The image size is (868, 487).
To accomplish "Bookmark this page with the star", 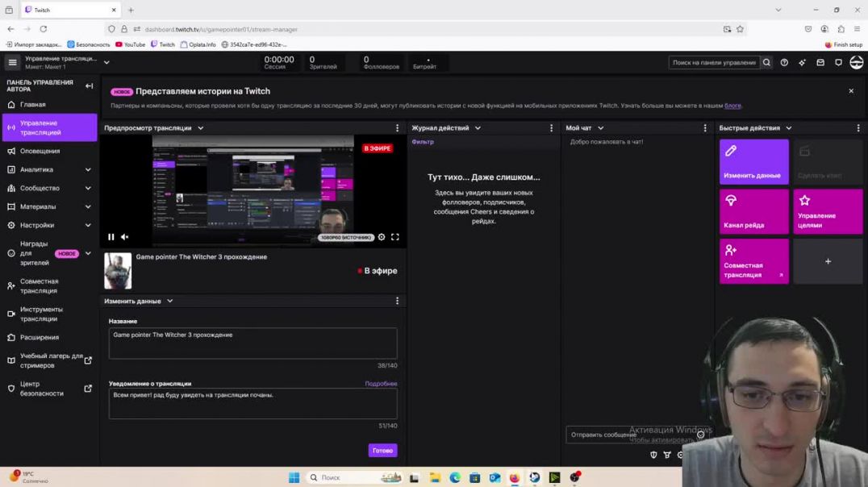I will pos(740,29).
